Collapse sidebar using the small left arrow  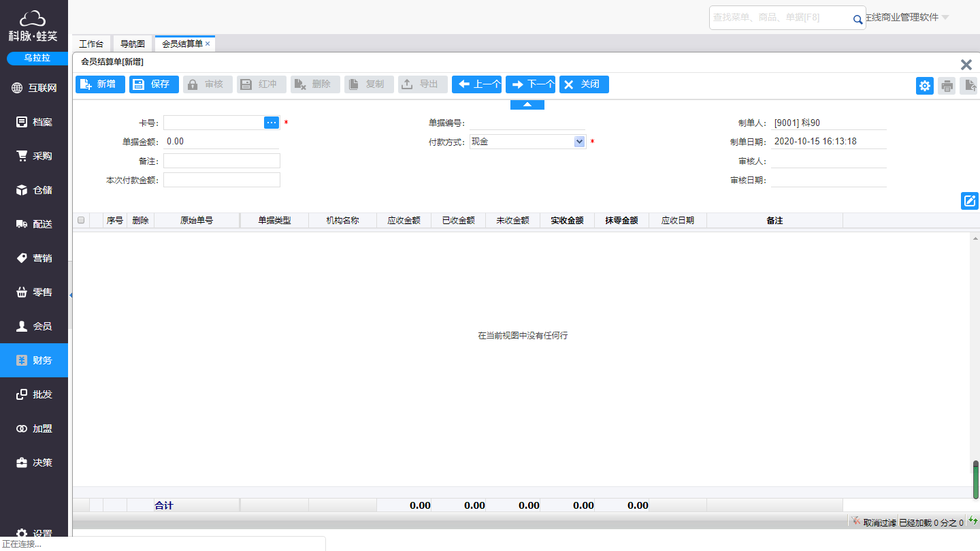pyautogui.click(x=71, y=295)
